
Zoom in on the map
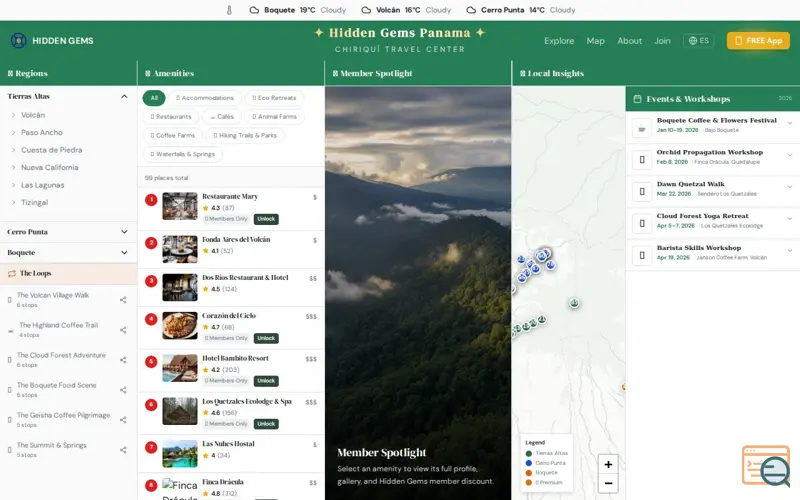(608, 464)
